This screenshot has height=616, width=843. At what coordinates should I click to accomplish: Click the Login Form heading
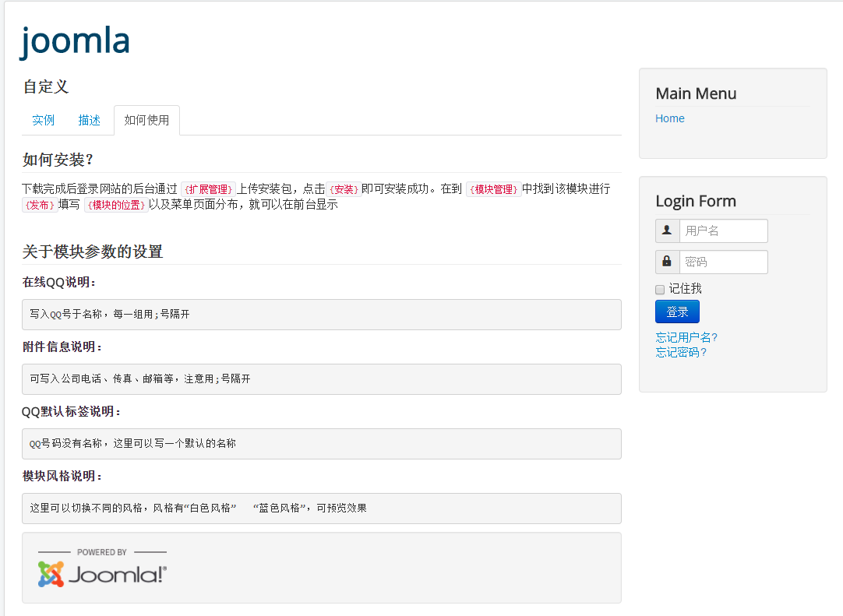coord(696,201)
